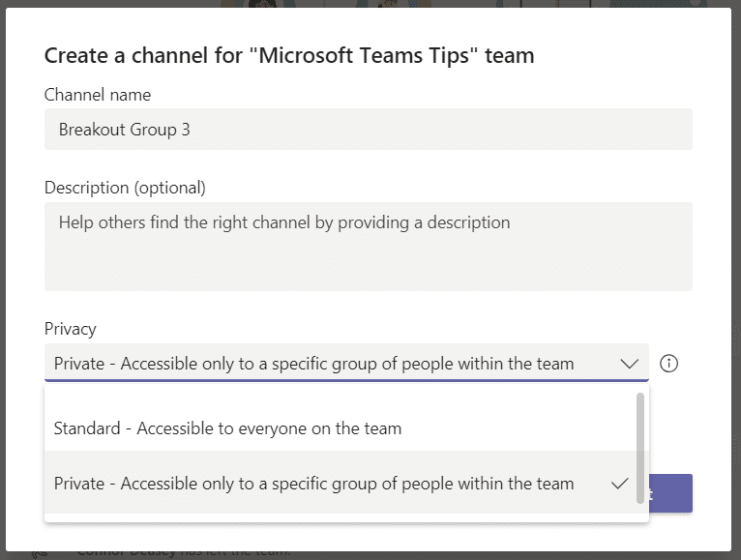Screen dimensions: 741x560
Task: Click the "Description (optional)" label
Action: (125, 188)
